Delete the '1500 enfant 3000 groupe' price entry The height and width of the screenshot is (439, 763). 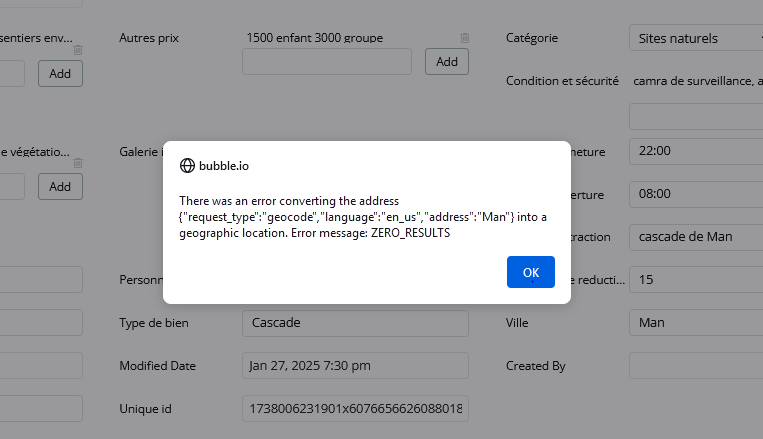click(464, 38)
